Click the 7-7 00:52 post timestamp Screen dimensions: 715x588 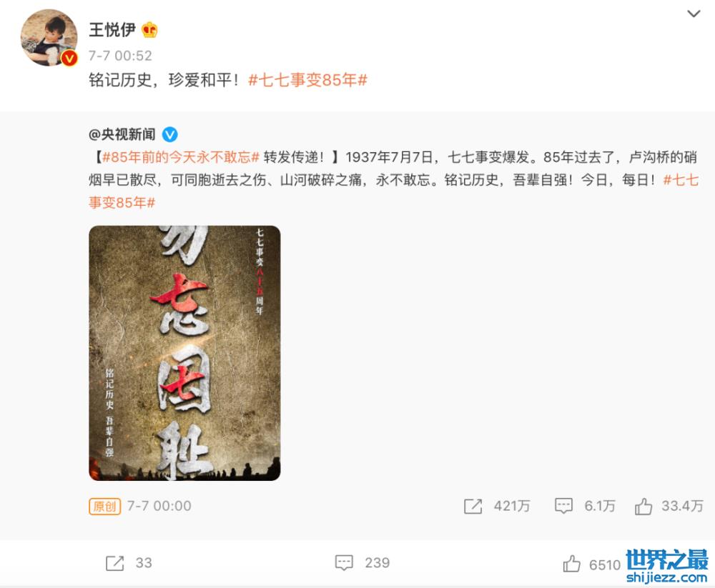click(x=120, y=56)
